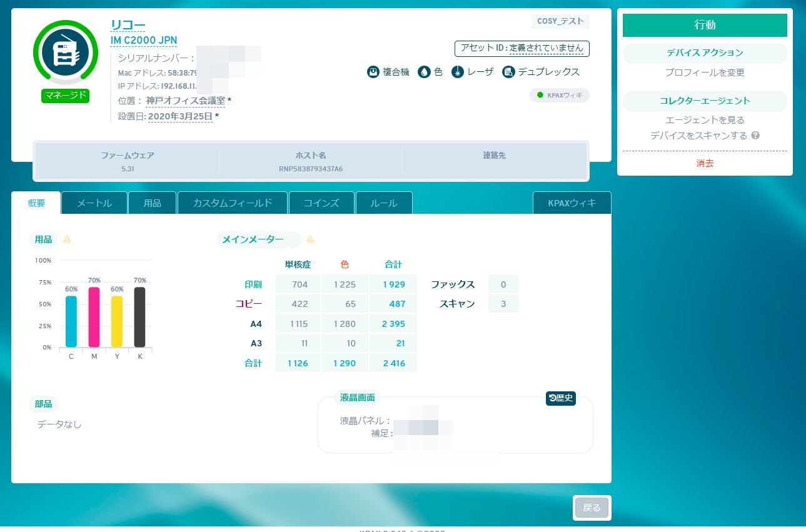Screen dimensions: 806x532
Task: Click the 戻る back button
Action: (x=592, y=508)
